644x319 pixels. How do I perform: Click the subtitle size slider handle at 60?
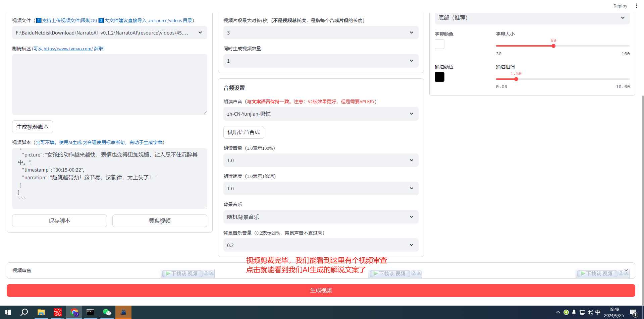(553, 46)
